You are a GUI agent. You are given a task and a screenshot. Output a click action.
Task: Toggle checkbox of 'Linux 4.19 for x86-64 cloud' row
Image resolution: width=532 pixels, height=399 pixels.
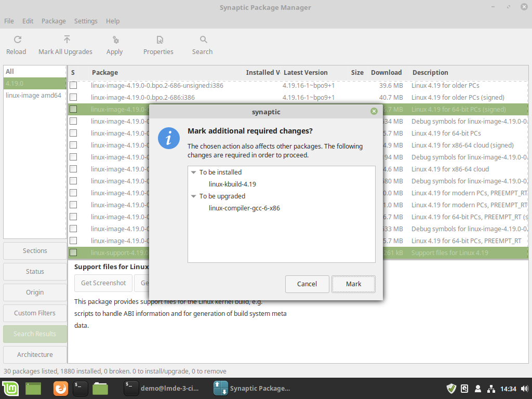[x=73, y=169]
